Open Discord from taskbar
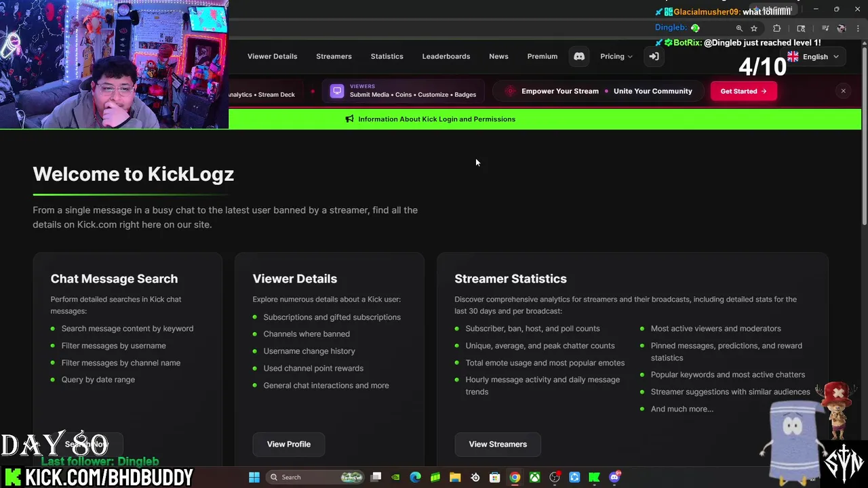The height and width of the screenshot is (488, 868). coord(614,477)
